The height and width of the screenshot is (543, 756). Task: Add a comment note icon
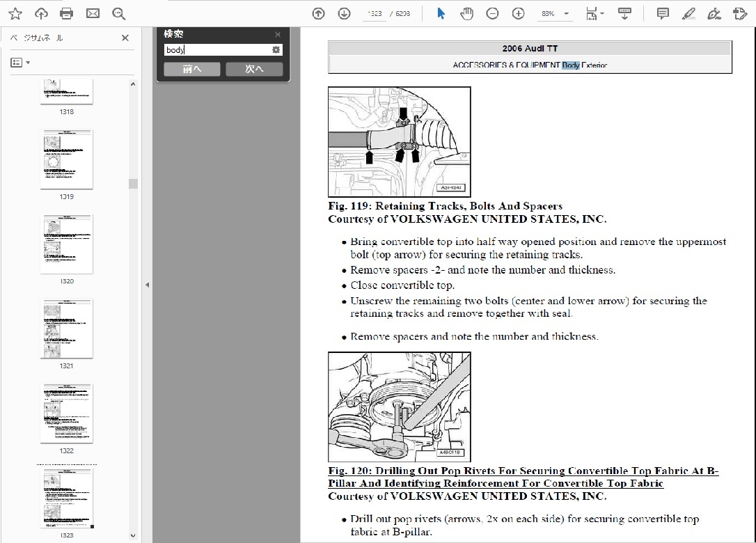coord(663,13)
